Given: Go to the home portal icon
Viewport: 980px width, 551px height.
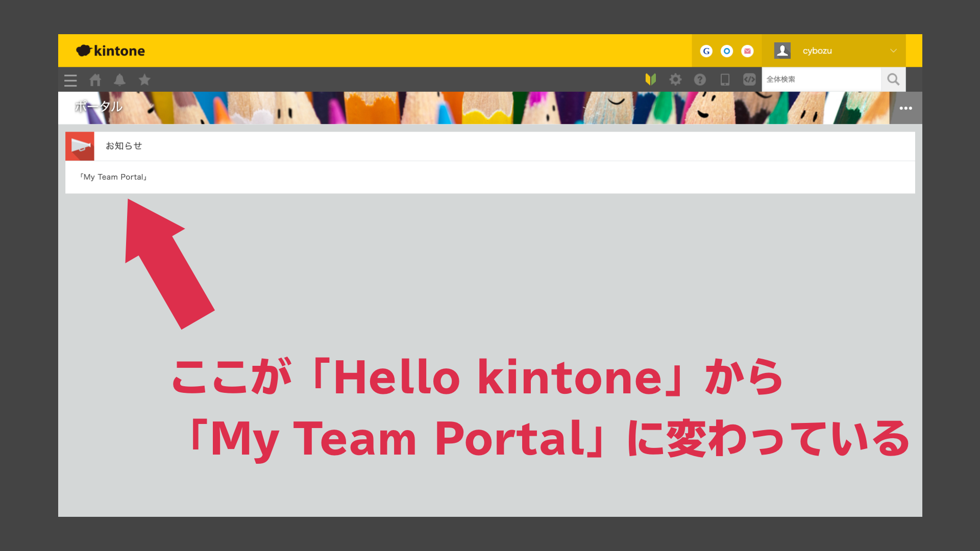Looking at the screenshot, I should pos(95,80).
